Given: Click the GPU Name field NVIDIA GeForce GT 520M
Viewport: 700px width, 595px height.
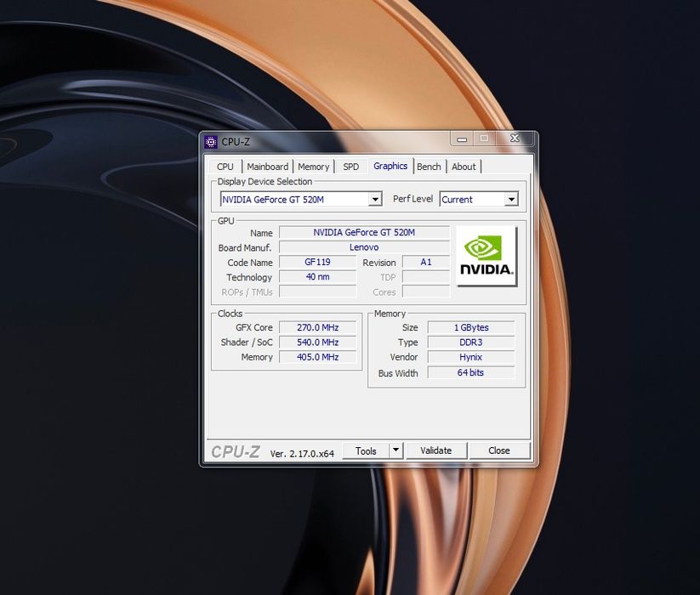Looking at the screenshot, I should (364, 232).
